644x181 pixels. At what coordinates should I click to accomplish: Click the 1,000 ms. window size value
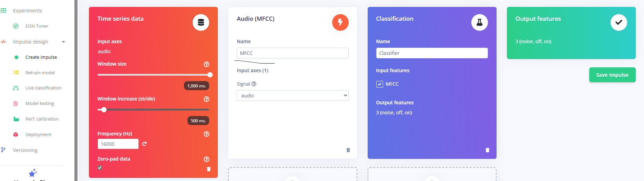tap(196, 86)
